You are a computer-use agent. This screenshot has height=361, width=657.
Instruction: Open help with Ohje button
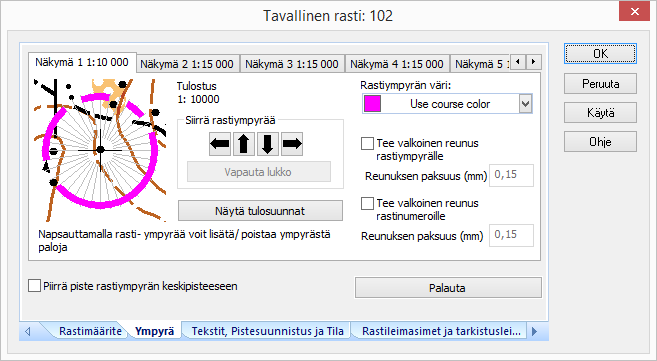[600, 142]
